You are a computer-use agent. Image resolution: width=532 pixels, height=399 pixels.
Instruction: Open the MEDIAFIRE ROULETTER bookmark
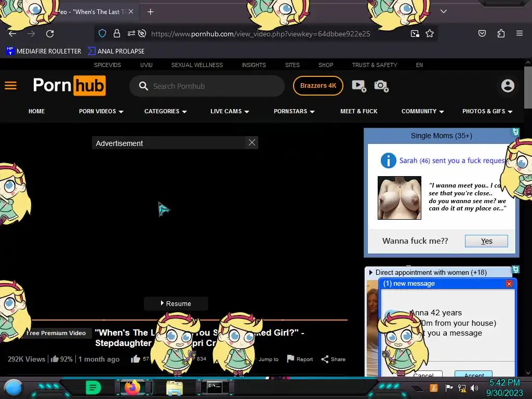click(x=44, y=51)
